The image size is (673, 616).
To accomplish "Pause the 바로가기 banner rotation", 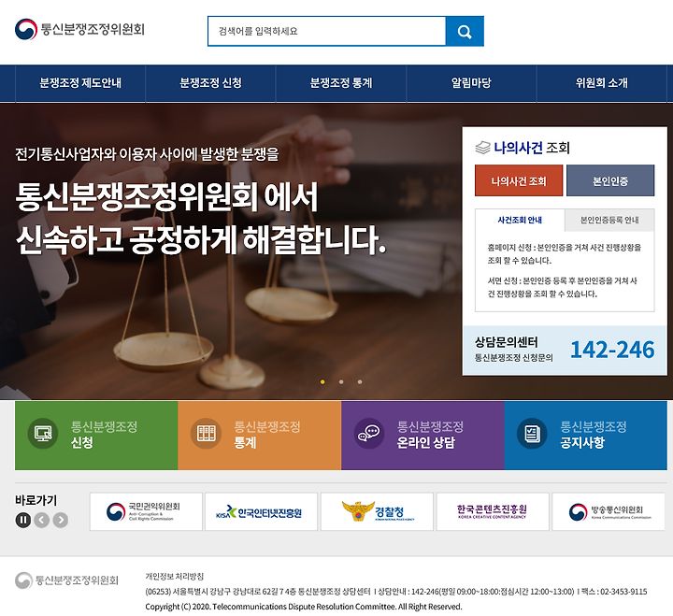I will [23, 520].
